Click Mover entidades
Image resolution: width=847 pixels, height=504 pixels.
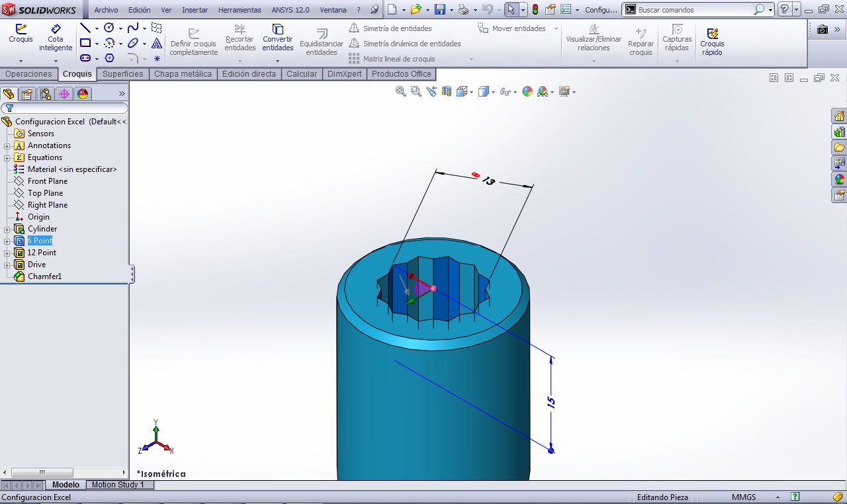pyautogui.click(x=512, y=28)
